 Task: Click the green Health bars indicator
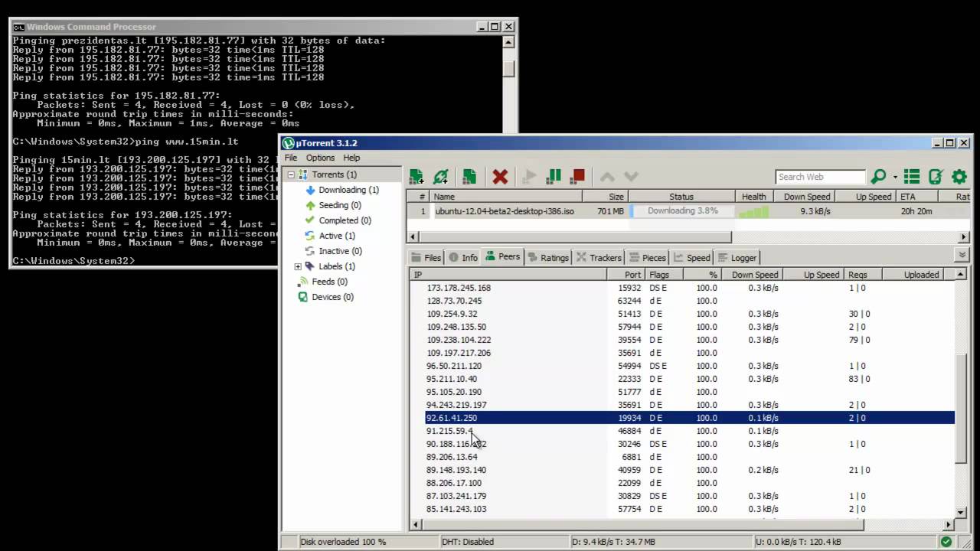pos(753,212)
